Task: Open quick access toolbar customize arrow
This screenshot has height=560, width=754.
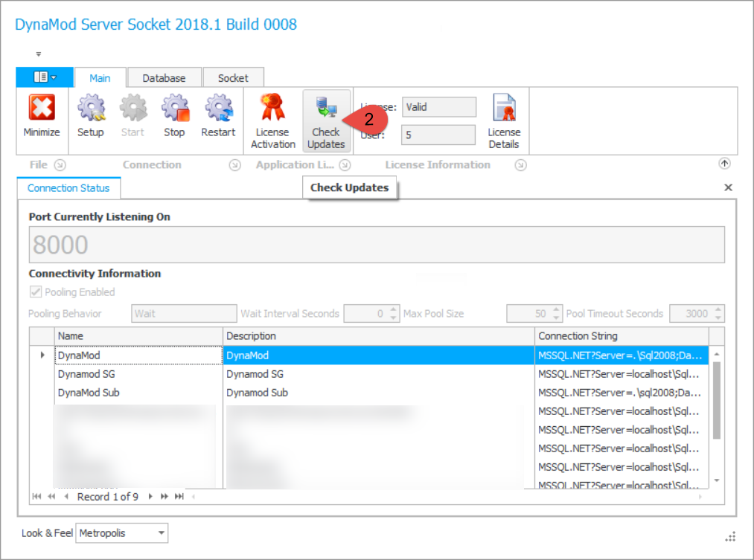Action: click(x=39, y=54)
